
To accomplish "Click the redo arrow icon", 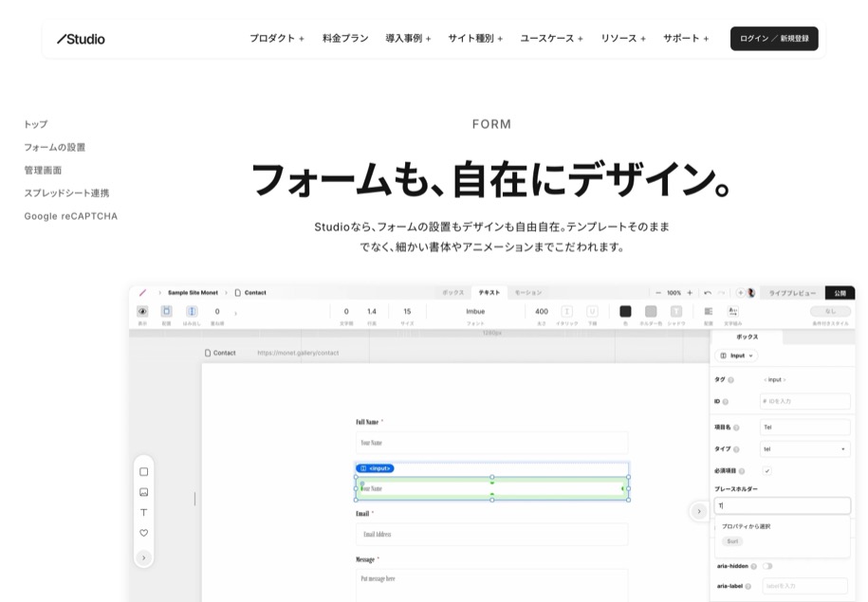I will point(721,293).
